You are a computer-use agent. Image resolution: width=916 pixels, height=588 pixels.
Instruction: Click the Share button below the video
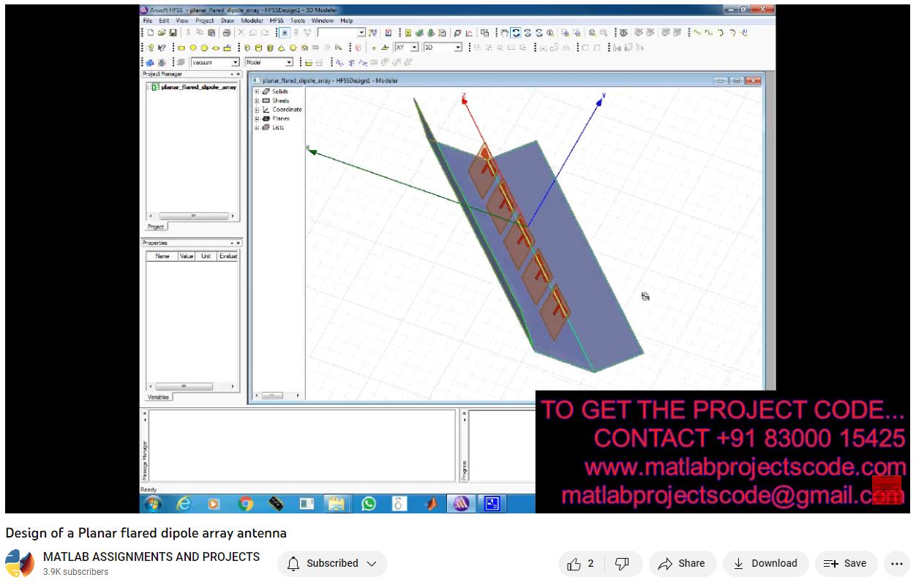pos(681,563)
